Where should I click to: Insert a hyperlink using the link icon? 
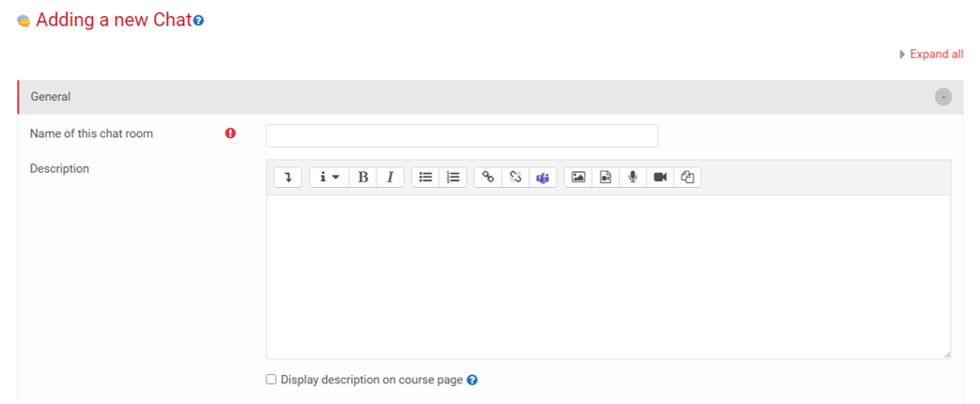488,177
